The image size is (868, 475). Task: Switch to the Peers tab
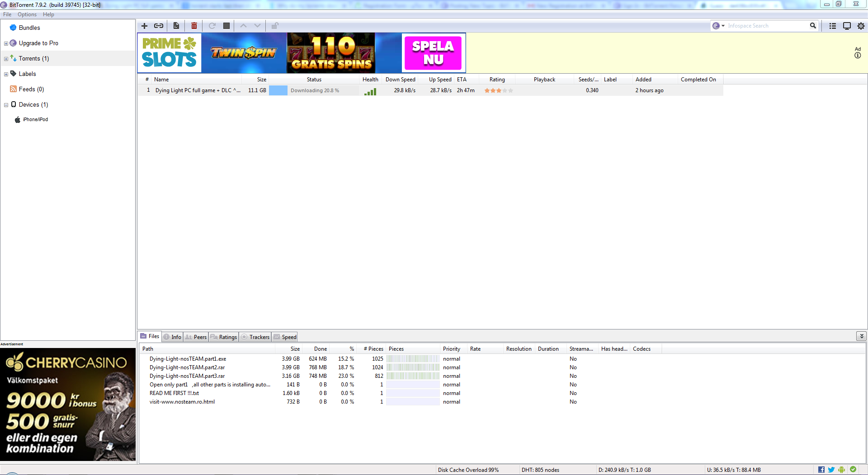(196, 337)
